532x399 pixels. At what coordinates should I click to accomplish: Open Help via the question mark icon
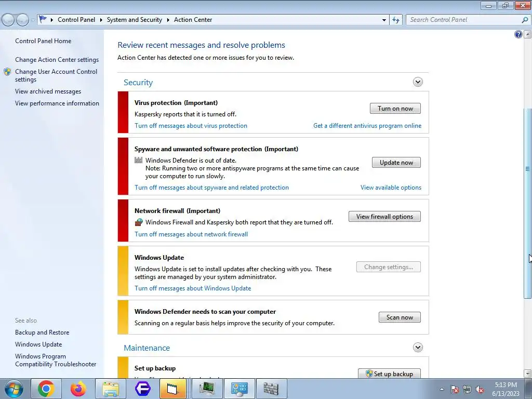[518, 34]
